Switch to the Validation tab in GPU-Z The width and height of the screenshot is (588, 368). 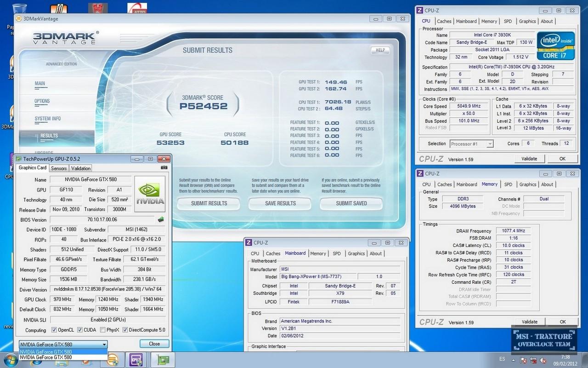click(81, 168)
